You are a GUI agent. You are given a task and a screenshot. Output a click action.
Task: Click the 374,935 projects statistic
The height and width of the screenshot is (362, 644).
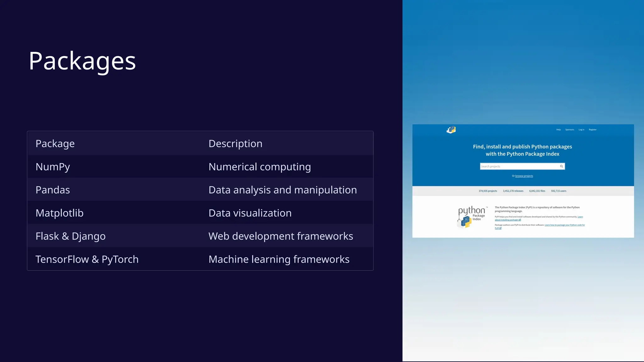click(488, 191)
